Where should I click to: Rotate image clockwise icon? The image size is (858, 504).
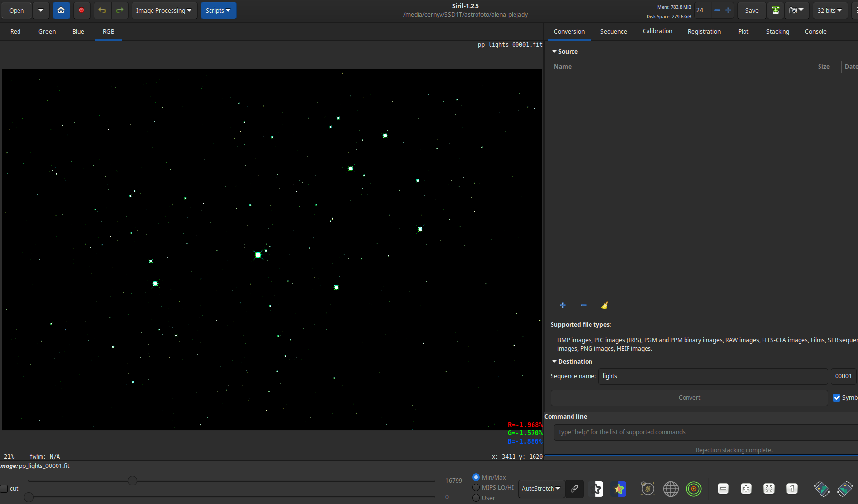(845, 488)
